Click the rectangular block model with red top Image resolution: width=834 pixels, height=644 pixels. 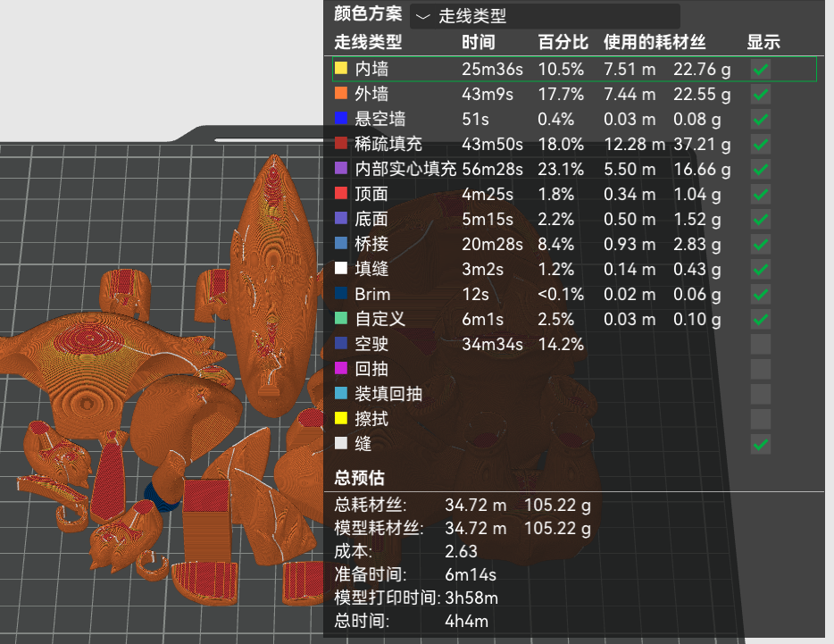point(207,519)
